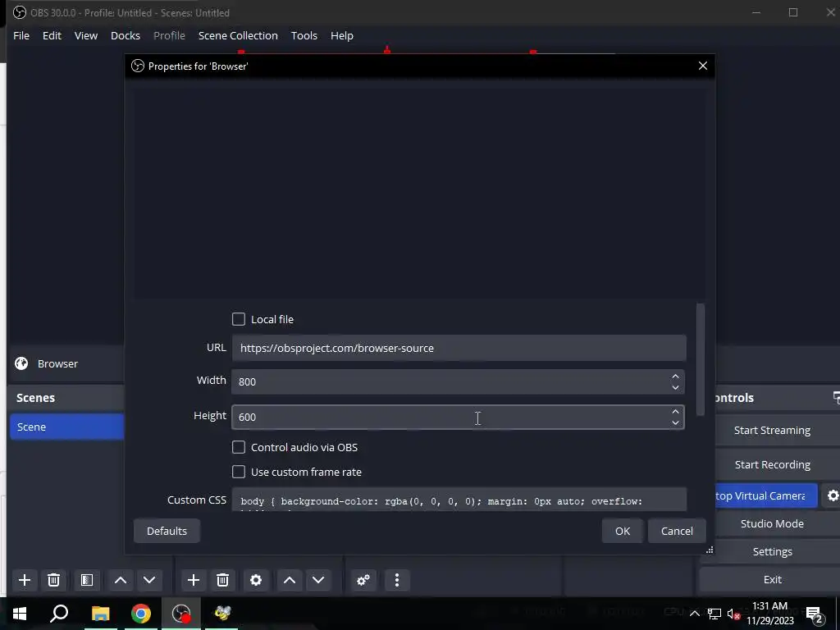Select the Browser source label
Screen dimensions: 840x630
coord(57,363)
